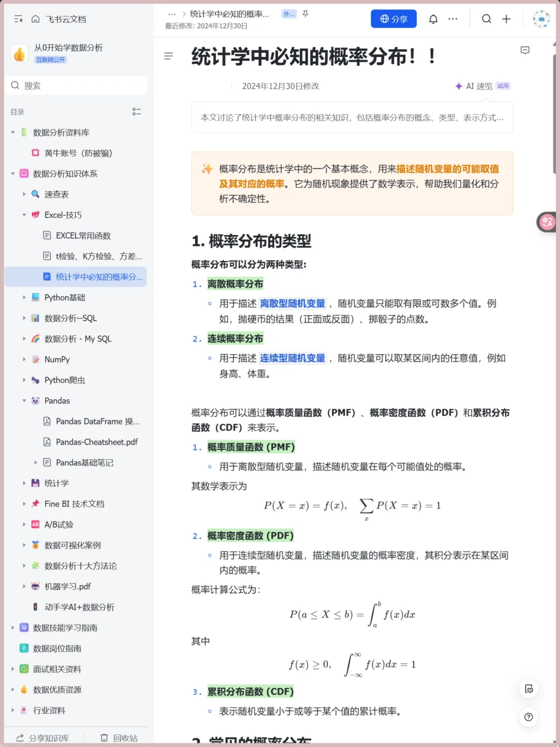
Task: Click the home icon in the sidebar header
Action: [35, 19]
